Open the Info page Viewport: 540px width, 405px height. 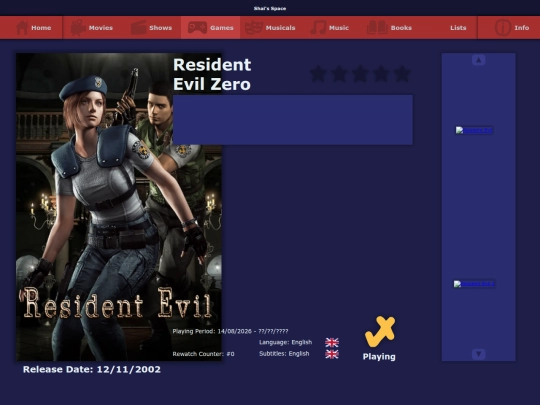coord(512,28)
